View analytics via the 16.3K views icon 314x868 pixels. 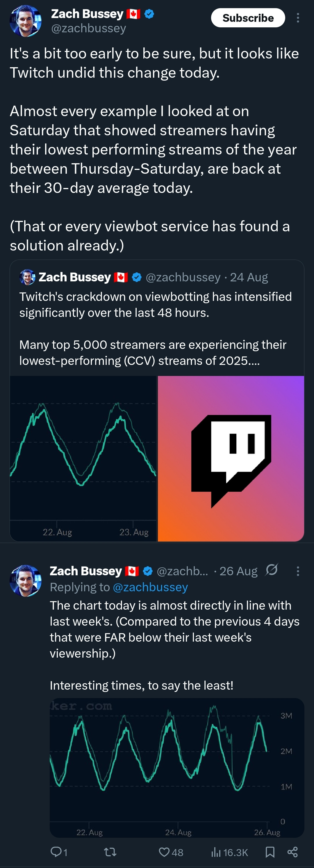216,852
